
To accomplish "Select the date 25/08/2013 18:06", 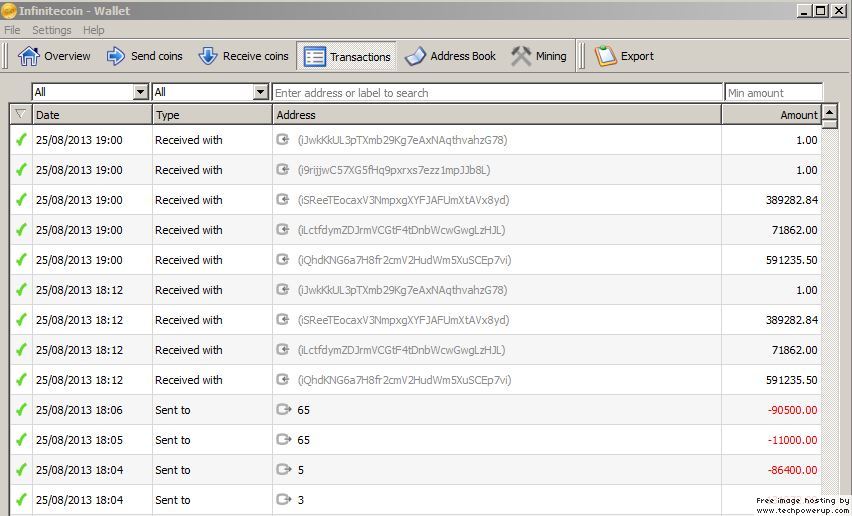I will (79, 410).
